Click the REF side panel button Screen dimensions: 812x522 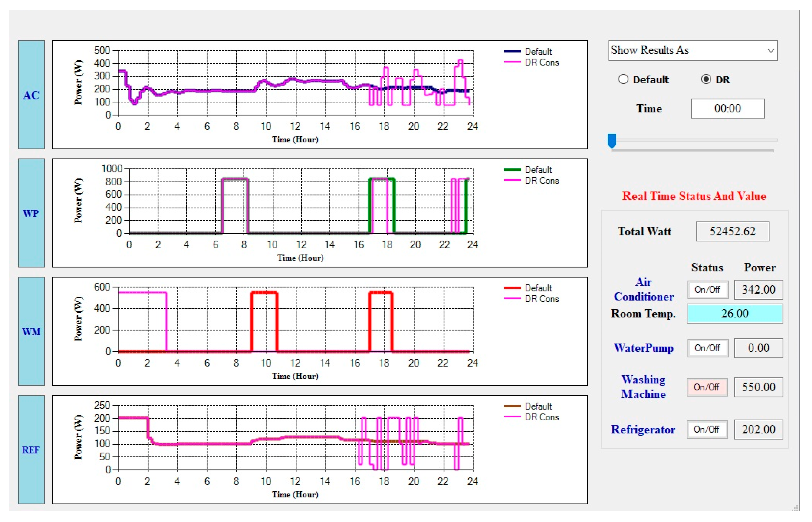[31, 450]
